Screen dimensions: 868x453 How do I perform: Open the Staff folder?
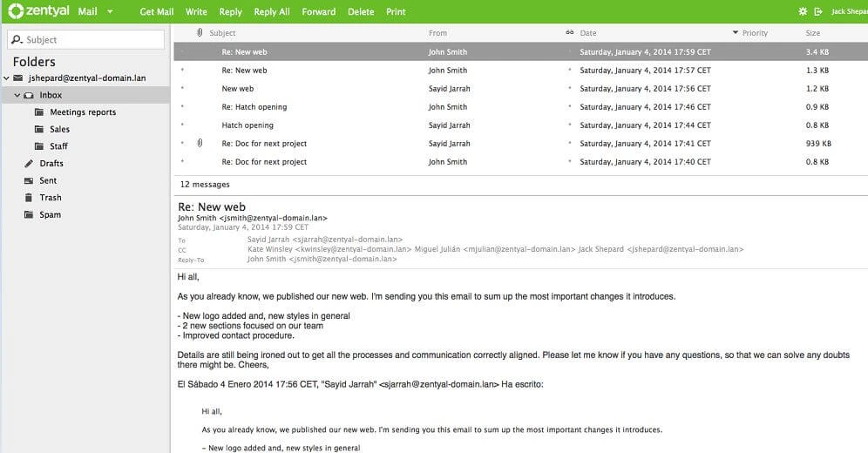[x=58, y=146]
